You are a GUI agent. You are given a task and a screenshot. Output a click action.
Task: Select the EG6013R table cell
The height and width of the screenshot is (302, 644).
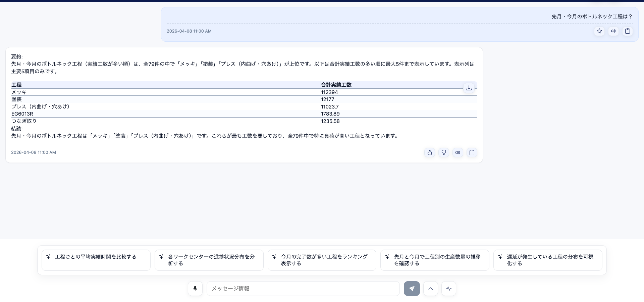166,114
